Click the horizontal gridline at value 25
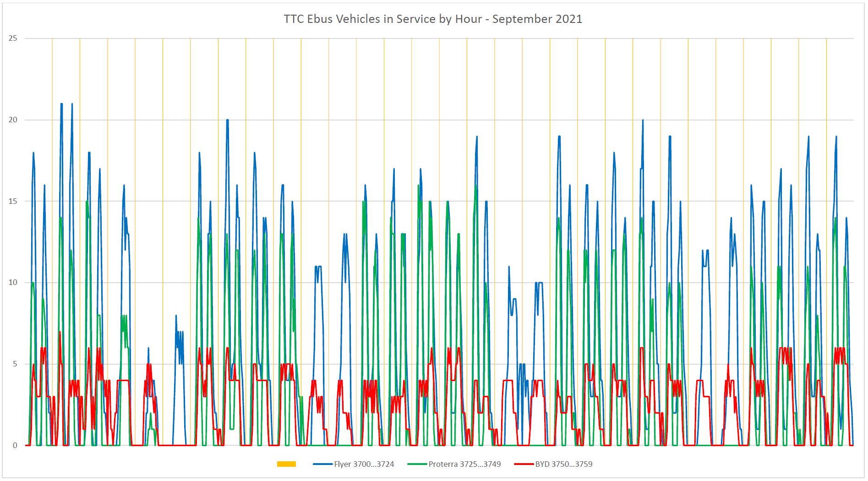 (x=440, y=38)
